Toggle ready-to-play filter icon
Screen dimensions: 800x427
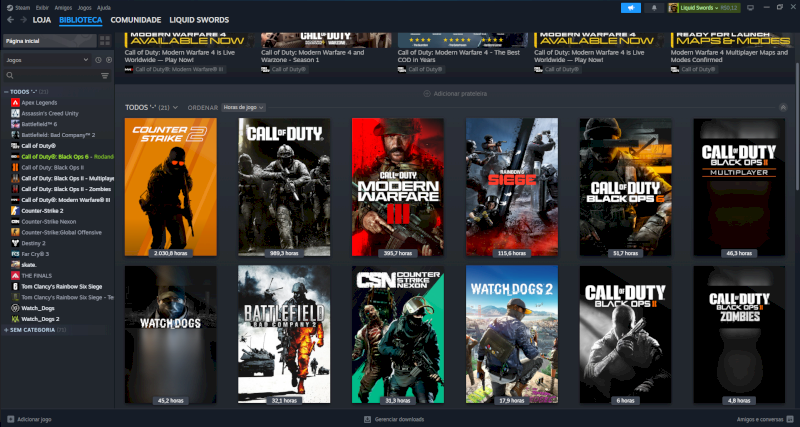tap(109, 60)
